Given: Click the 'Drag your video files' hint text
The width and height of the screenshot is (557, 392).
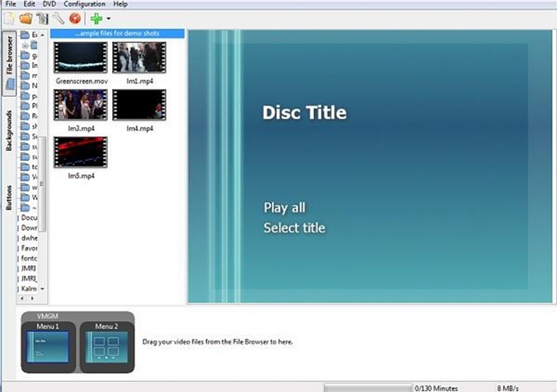Looking at the screenshot, I should pos(217,342).
